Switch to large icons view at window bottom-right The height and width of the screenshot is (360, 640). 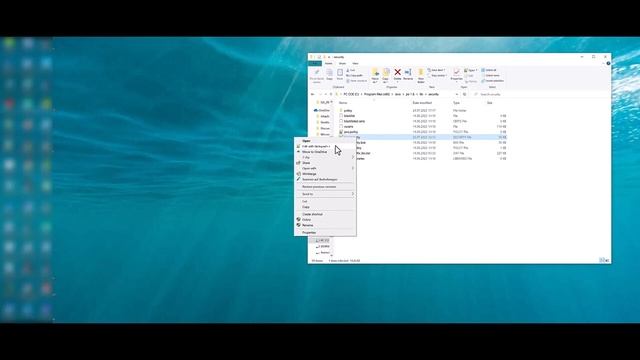[607, 260]
